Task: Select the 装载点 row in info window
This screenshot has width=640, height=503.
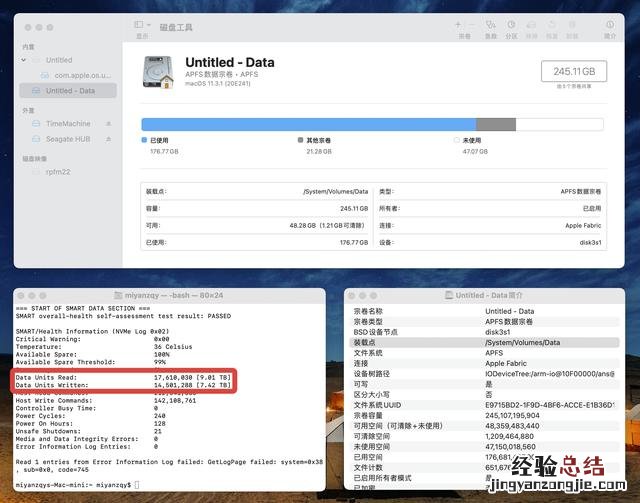Action: (x=478, y=341)
